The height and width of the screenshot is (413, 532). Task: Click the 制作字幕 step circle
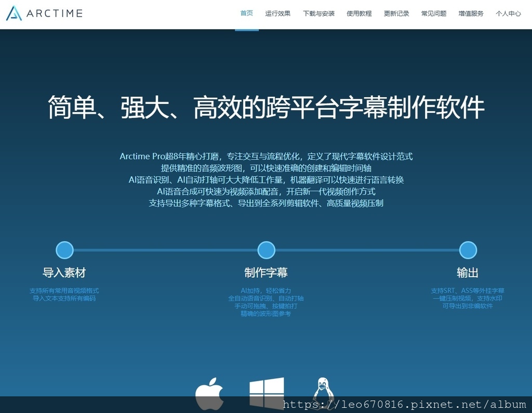point(266,250)
